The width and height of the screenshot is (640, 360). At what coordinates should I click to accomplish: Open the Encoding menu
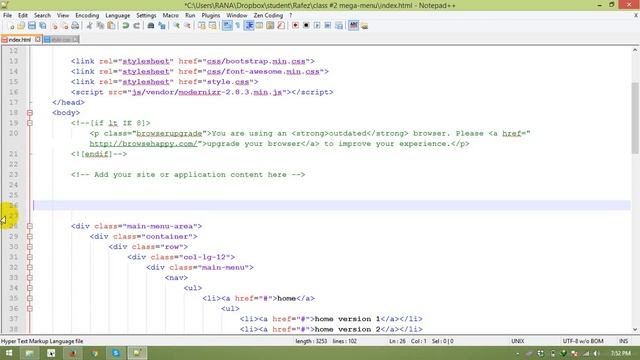87,15
